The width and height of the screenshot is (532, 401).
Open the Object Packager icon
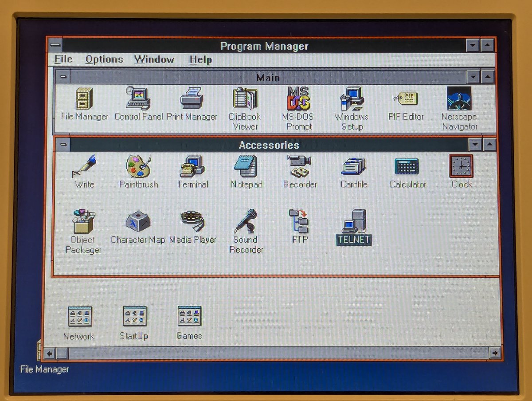[83, 221]
